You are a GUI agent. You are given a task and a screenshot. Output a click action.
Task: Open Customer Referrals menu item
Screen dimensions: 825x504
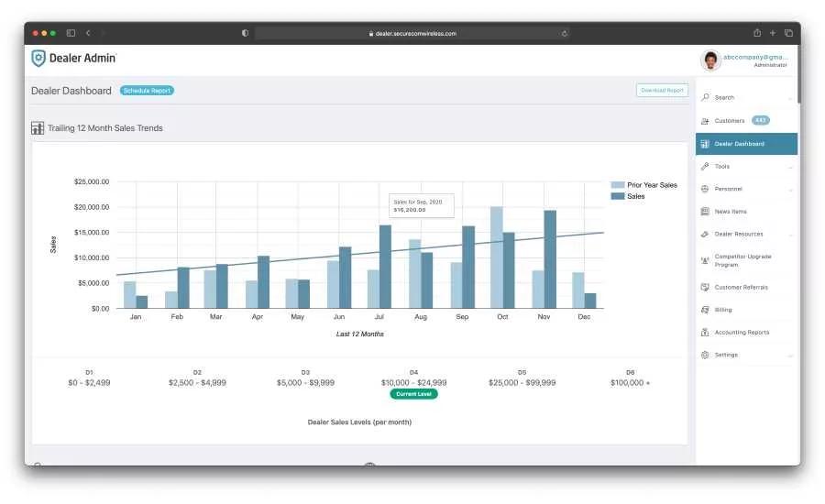(746, 287)
